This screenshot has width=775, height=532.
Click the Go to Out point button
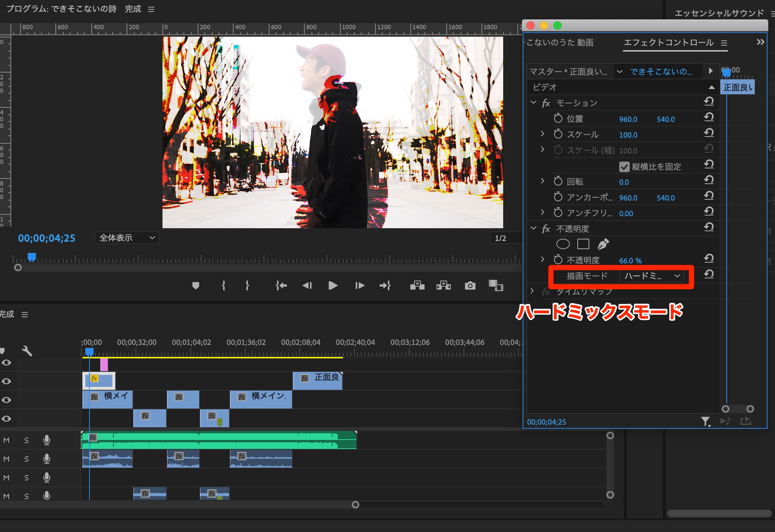[385, 286]
